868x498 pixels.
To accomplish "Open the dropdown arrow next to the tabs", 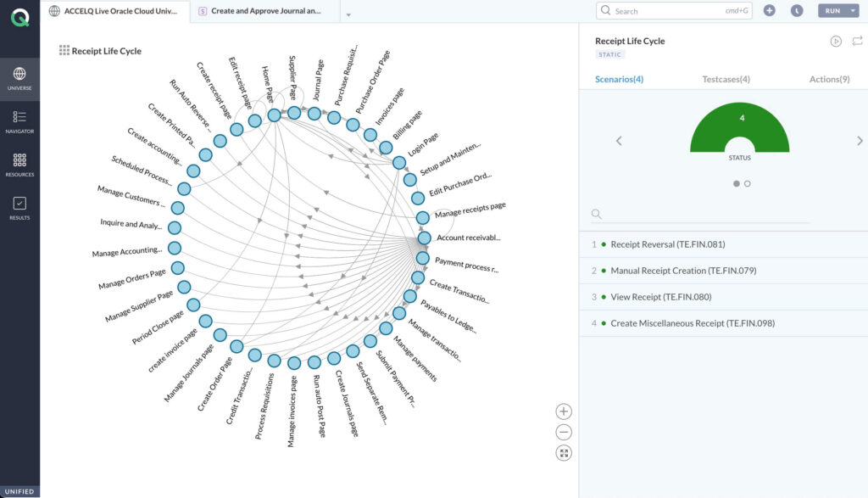I will [348, 15].
